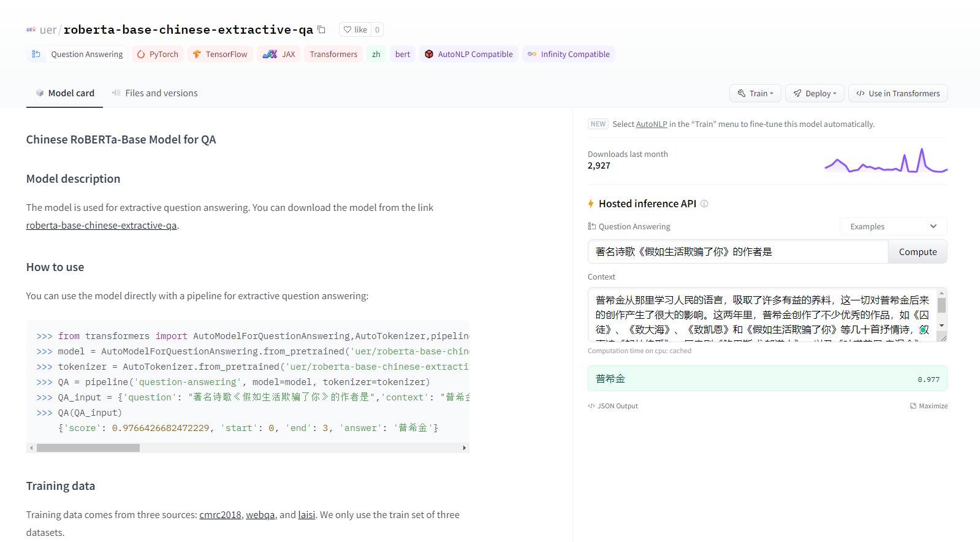Click the Question Answering widget icon
The image size is (980, 542).
[x=592, y=226]
